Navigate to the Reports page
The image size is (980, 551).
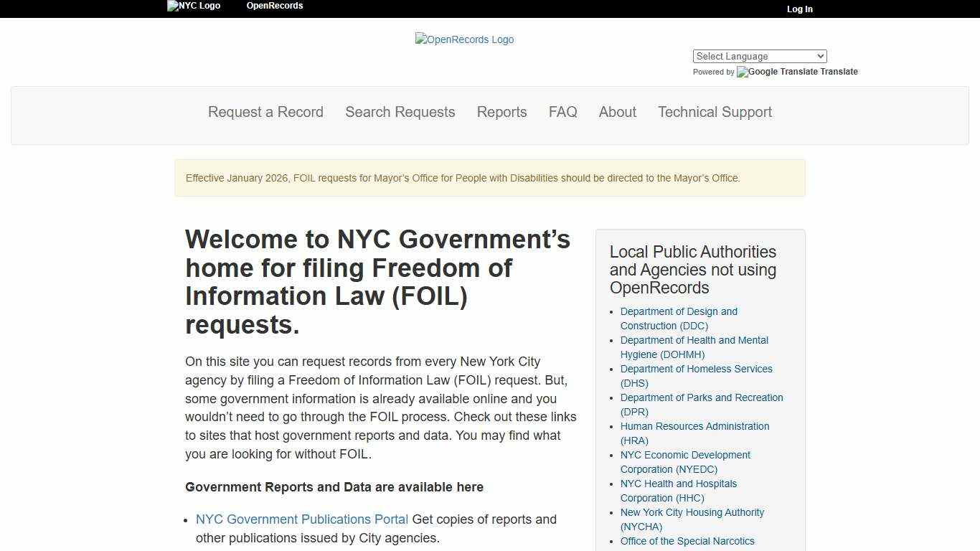501,112
